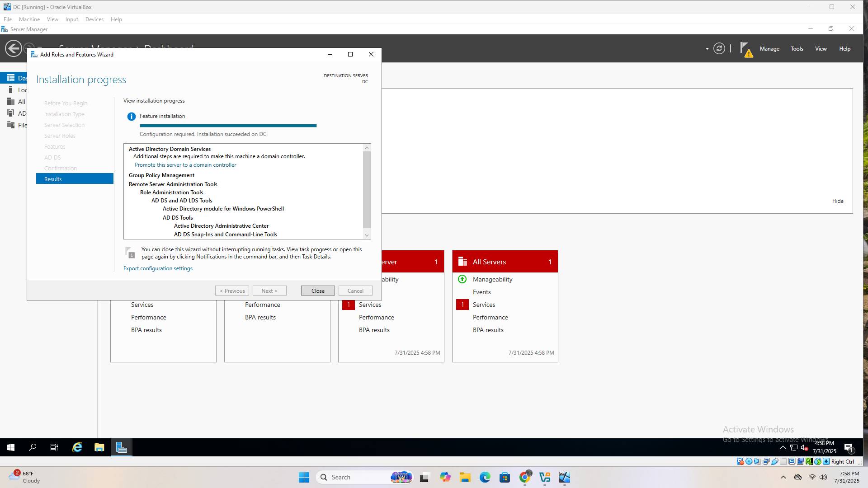Image resolution: width=868 pixels, height=488 pixels.
Task: Open the notifications flag with warning
Action: coord(745,49)
